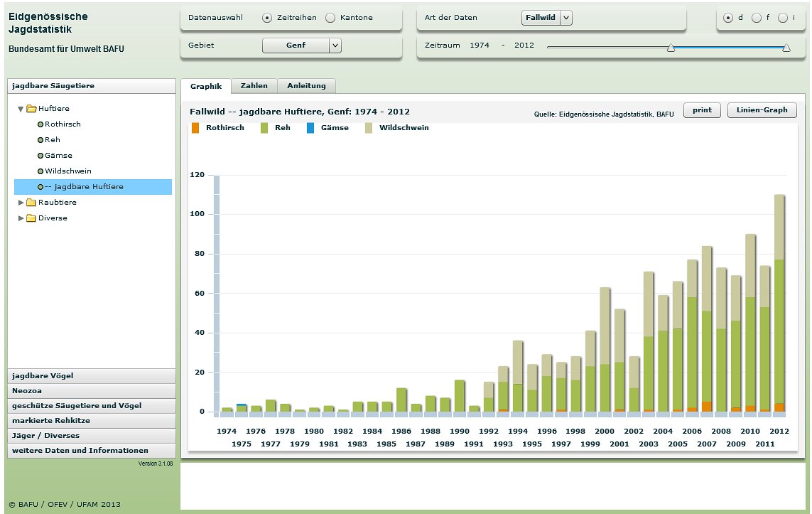This screenshot has width=812, height=514.
Task: Click the Huftiere folder icon
Action: [x=31, y=109]
